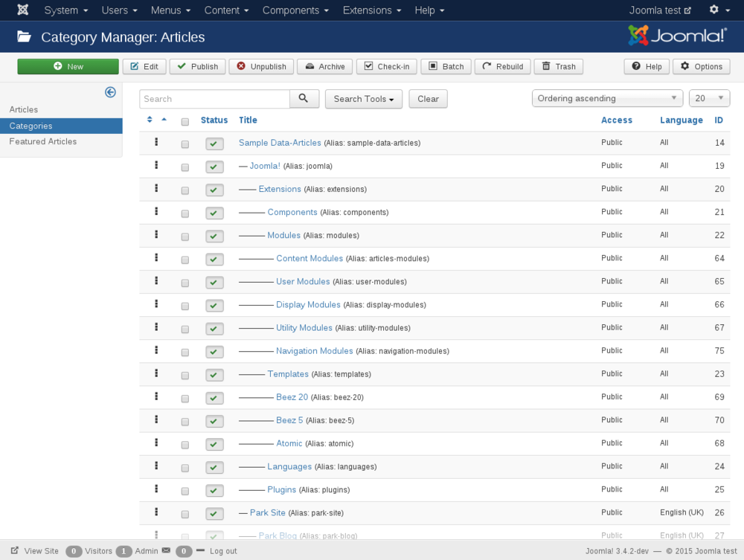Open the Extensions menu in top bar

(372, 10)
